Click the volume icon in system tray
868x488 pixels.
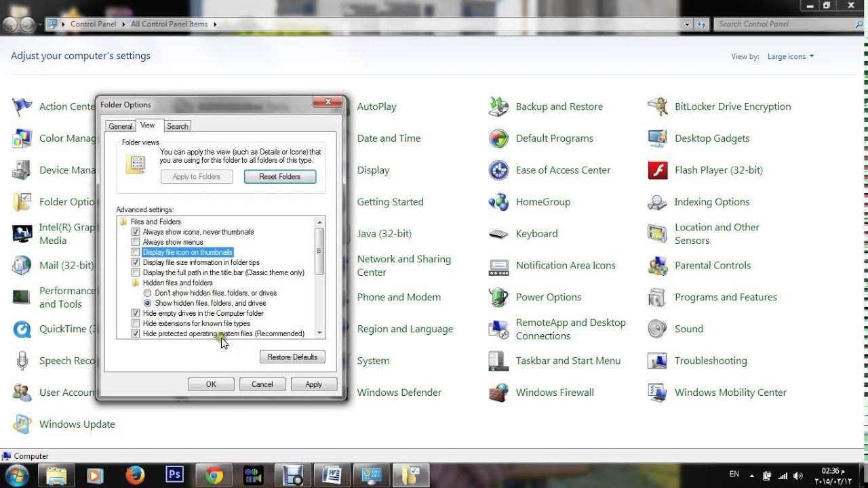(x=798, y=475)
